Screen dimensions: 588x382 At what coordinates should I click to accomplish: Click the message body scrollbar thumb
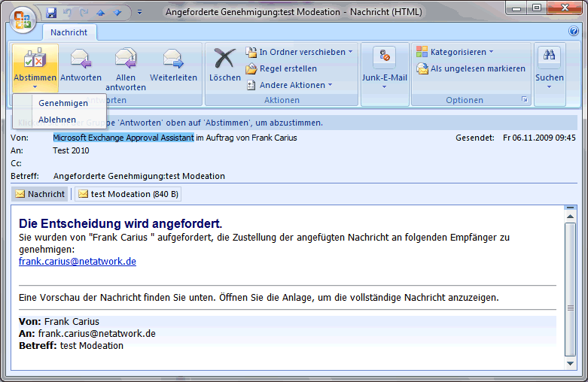(x=571, y=290)
